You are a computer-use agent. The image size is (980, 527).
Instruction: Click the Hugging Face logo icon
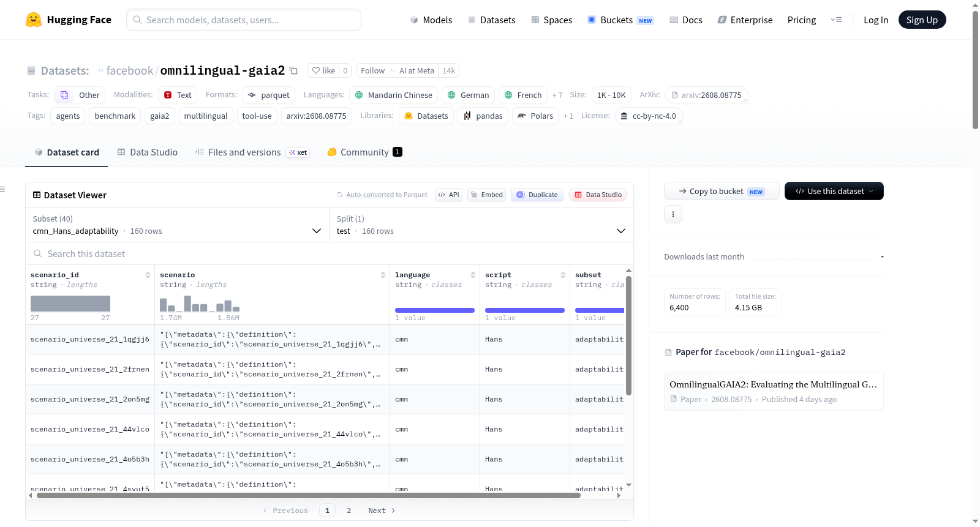click(34, 20)
